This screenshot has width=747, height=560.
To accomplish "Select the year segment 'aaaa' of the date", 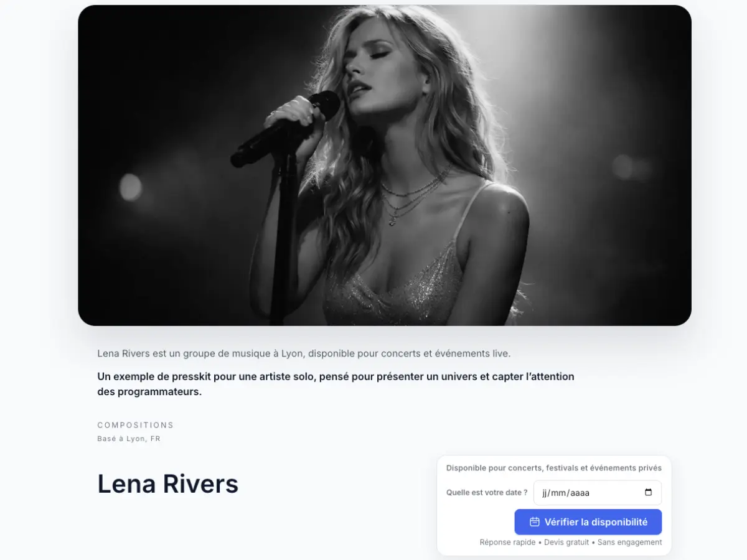I will click(x=580, y=493).
